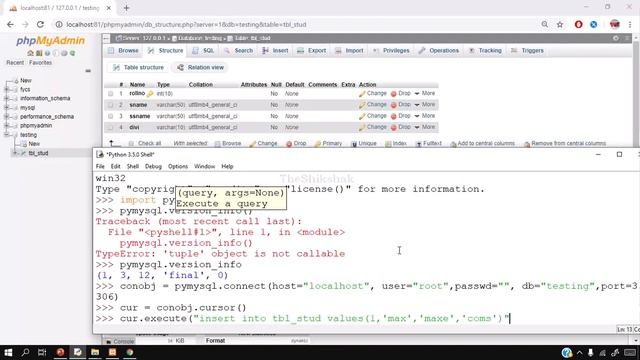
Task: Open the More dropdown for the rollno row
Action: click(424, 93)
